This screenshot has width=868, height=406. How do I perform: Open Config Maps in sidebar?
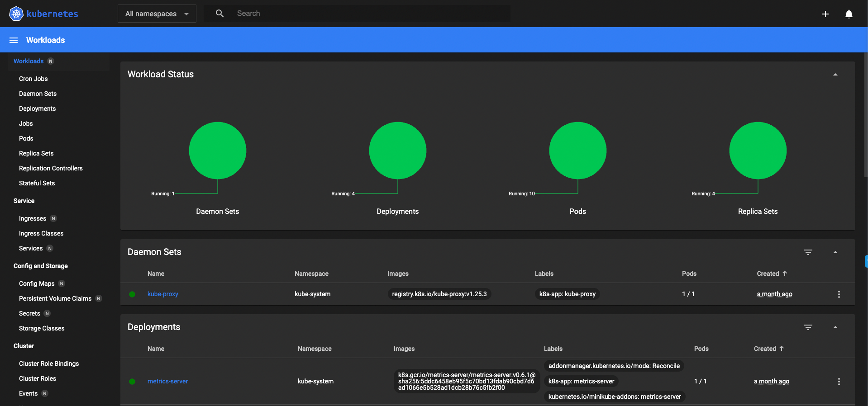(37, 283)
